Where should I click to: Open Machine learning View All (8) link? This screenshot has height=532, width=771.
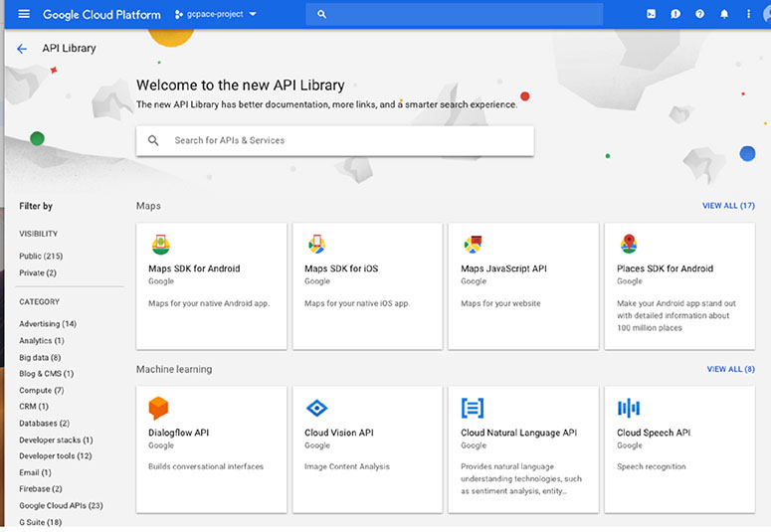click(730, 369)
